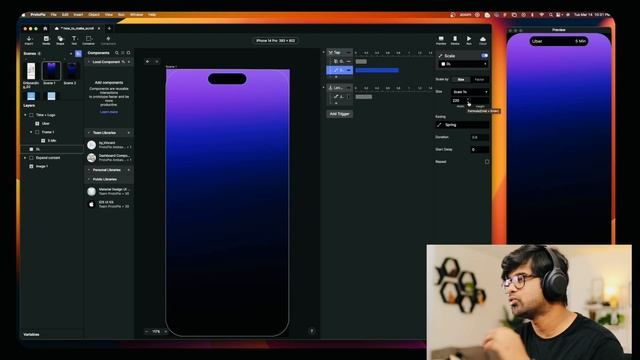Image resolution: width=640 pixels, height=360 pixels.
Task: Click the Device icon in toolbar
Action: 455,40
